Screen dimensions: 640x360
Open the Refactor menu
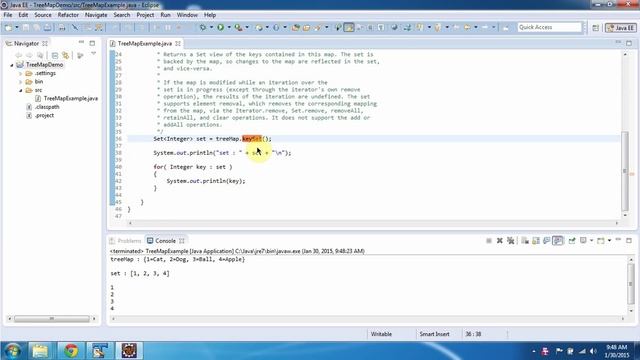coord(68,15)
